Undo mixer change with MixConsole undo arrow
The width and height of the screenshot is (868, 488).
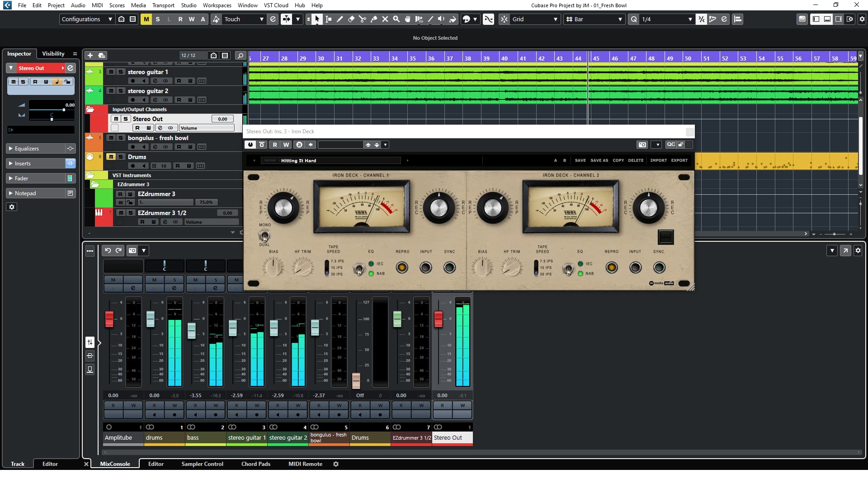108,250
